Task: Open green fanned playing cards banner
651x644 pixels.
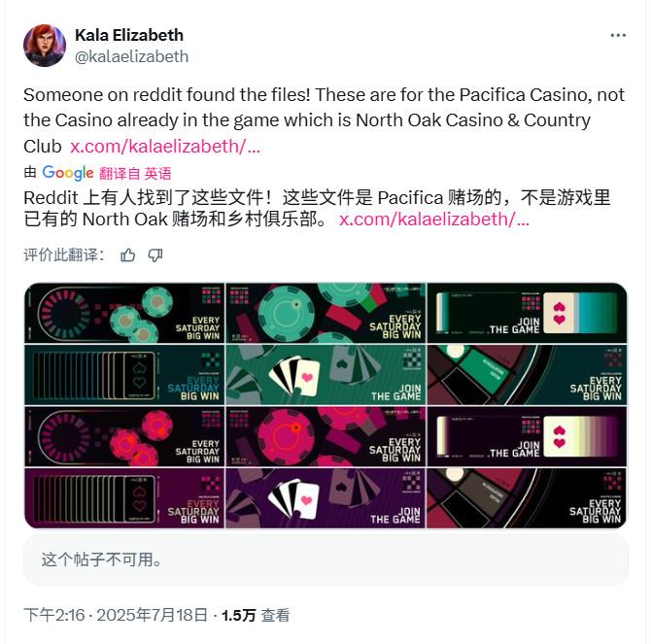Action: pyautogui.click(x=325, y=375)
